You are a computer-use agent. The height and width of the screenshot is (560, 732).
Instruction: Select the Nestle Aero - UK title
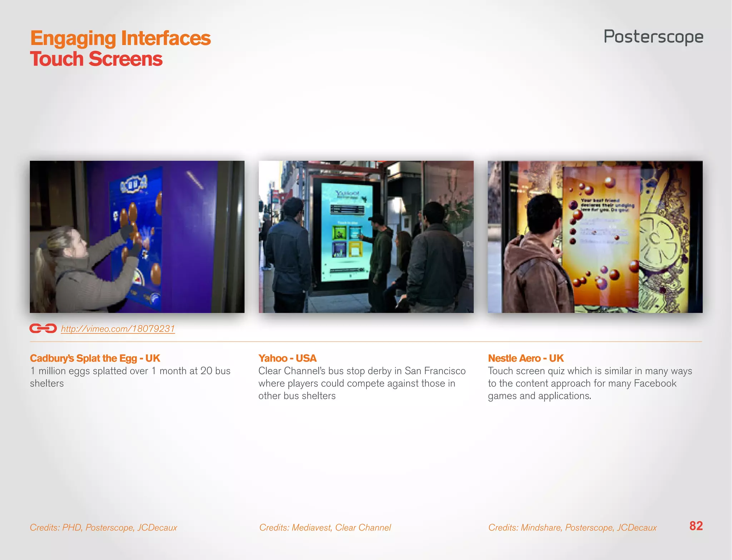click(x=525, y=358)
